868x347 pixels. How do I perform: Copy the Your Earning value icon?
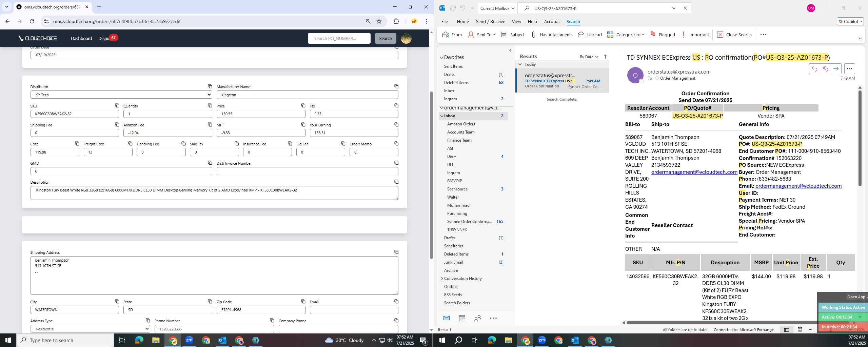(x=396, y=125)
